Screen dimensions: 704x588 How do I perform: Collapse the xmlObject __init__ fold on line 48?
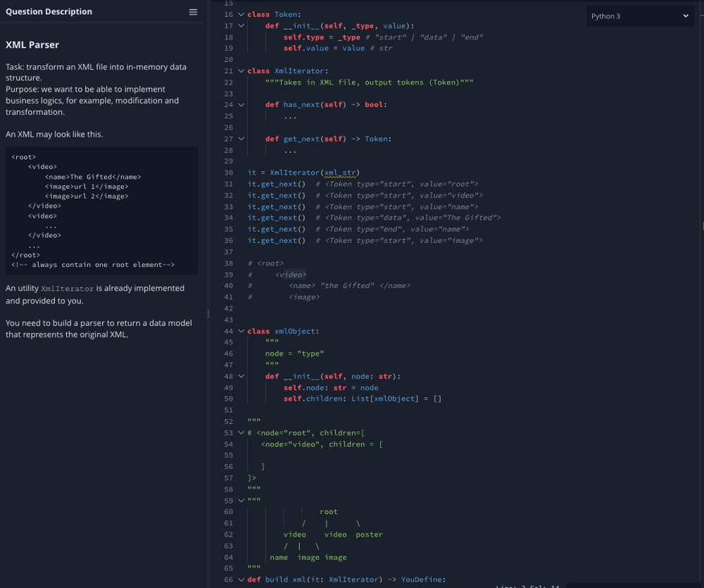pos(241,377)
